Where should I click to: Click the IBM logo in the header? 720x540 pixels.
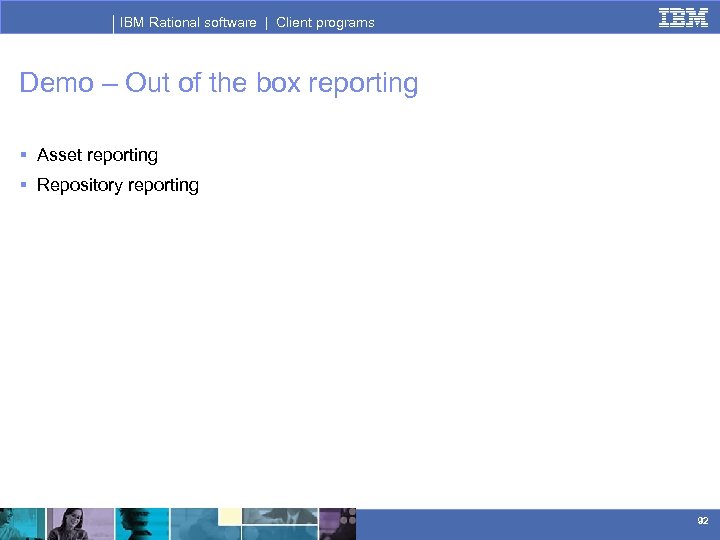coord(683,18)
